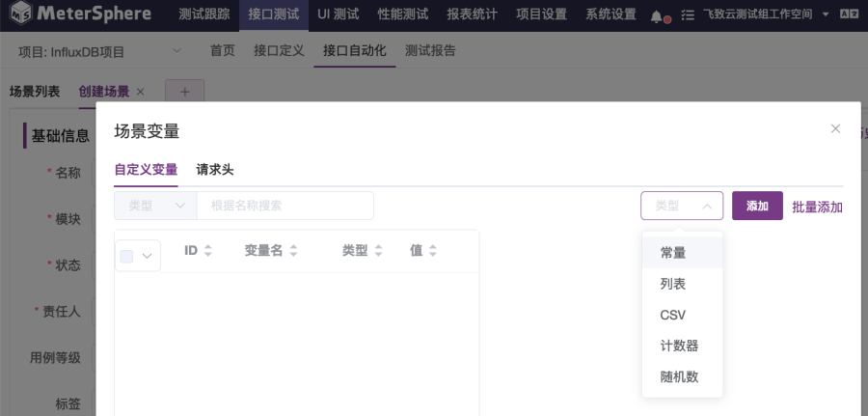
Task: Click the 用例等级 field label
Action: pos(55,358)
